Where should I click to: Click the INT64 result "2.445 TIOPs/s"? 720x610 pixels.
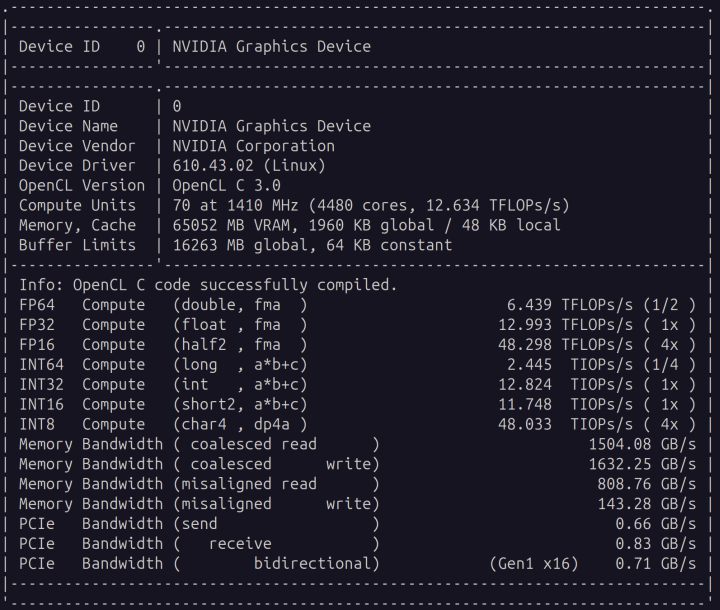tap(570, 364)
